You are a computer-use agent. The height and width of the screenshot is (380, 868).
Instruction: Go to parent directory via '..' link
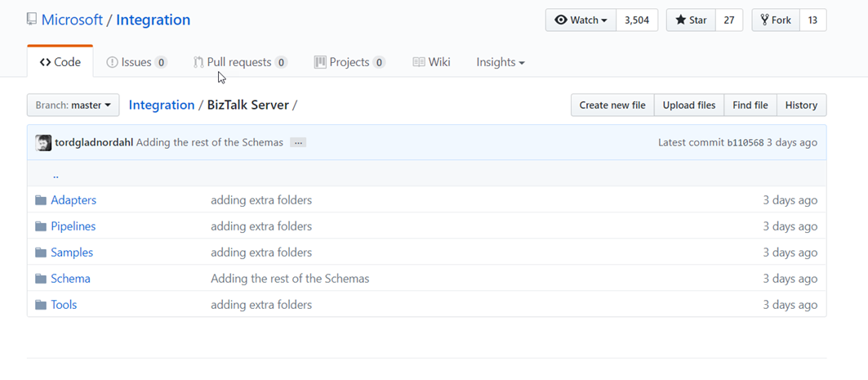56,175
